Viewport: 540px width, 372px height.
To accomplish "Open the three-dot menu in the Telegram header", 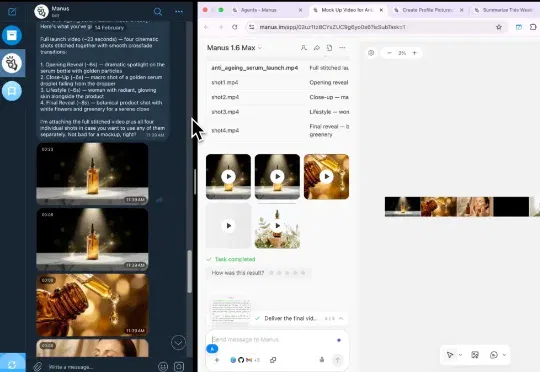I will tap(179, 12).
